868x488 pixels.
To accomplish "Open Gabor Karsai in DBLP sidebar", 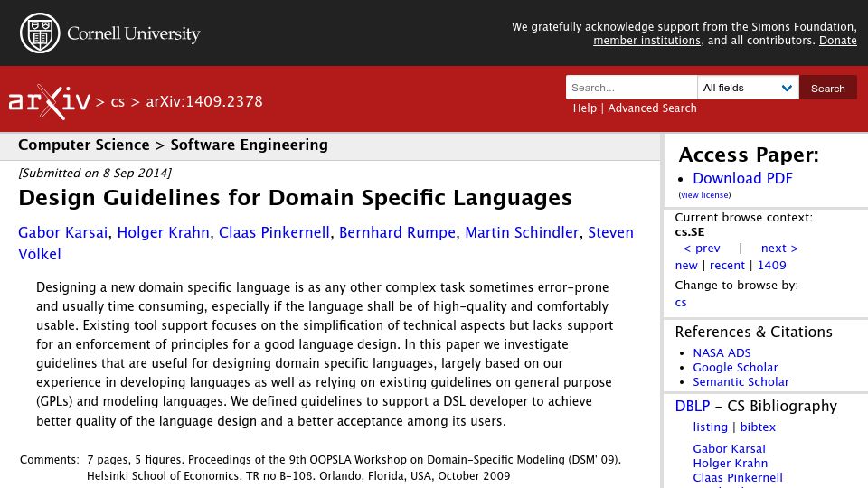I will [729, 449].
